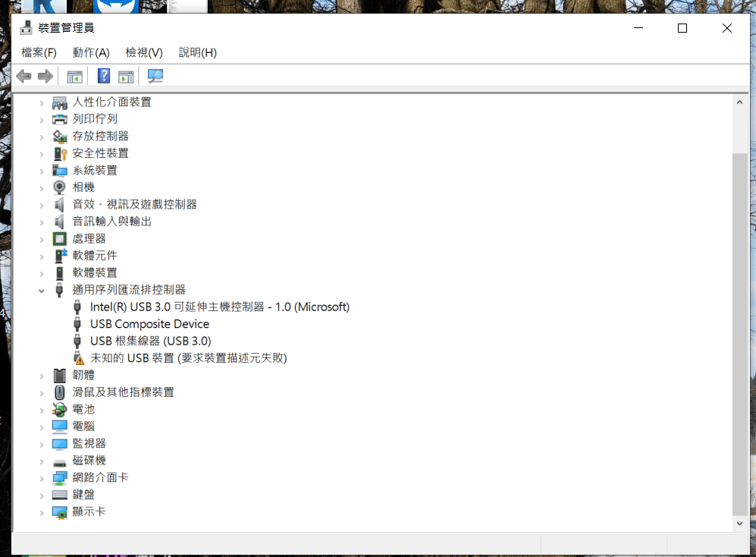Click the vertical scrollbar thumb

[739, 334]
